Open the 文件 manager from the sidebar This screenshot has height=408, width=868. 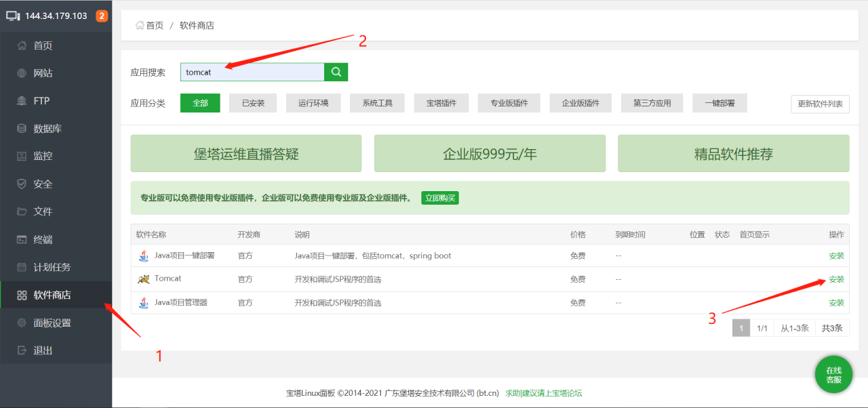(42, 211)
